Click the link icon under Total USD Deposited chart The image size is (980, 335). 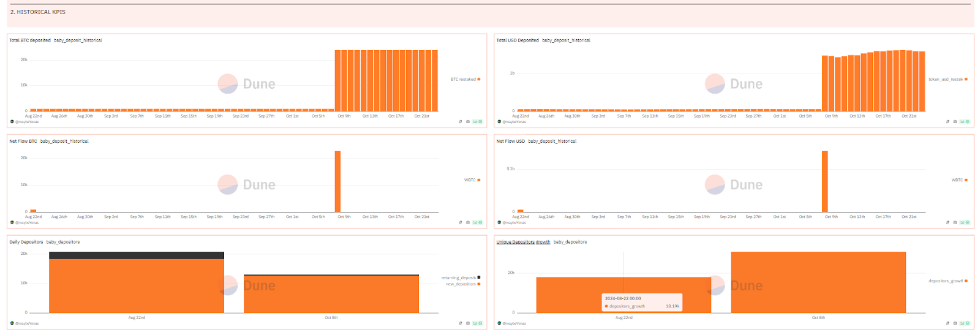click(948, 122)
